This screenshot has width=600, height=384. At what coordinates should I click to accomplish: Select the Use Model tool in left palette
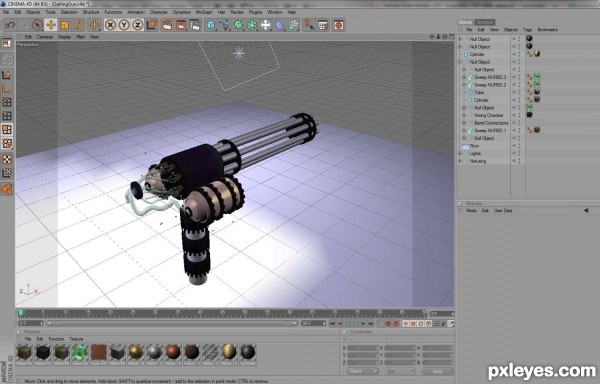7,75
